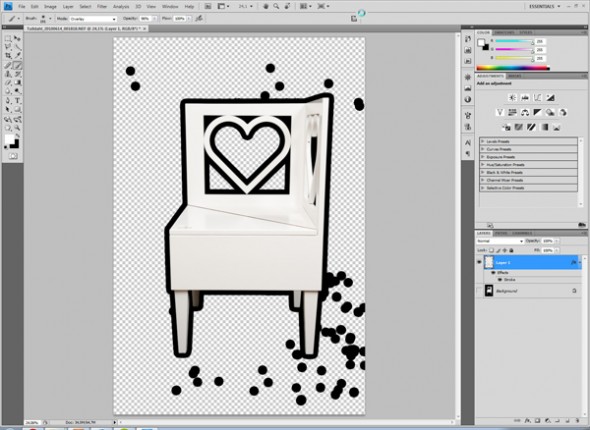Click the layer Opacity field
Viewport: 590px width, 430px height.
coord(548,241)
